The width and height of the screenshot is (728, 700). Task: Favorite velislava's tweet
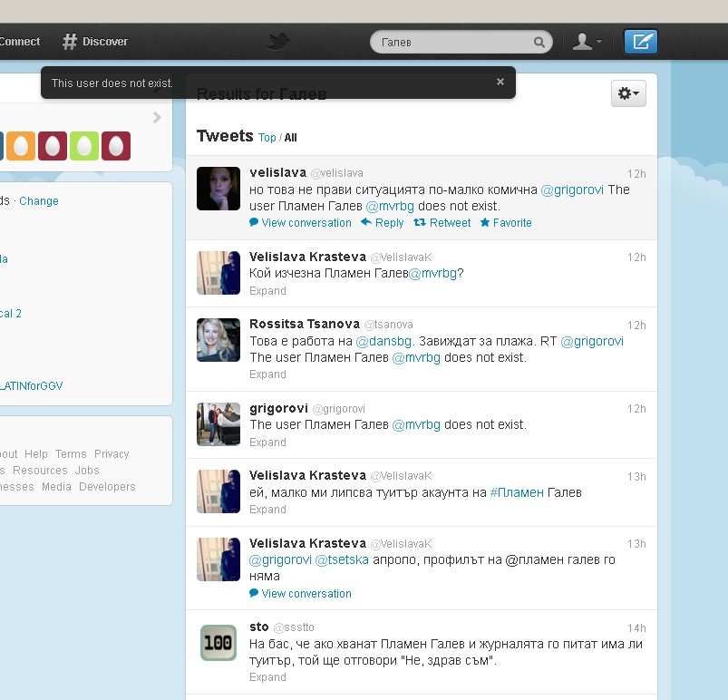pyautogui.click(x=506, y=222)
